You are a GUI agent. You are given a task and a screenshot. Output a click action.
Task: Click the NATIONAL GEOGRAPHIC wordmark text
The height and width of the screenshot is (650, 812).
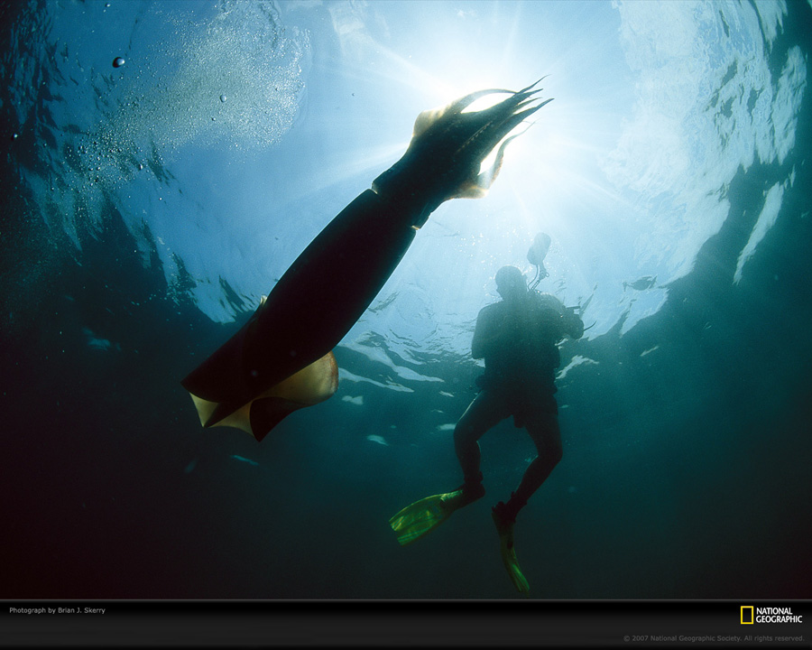779,615
